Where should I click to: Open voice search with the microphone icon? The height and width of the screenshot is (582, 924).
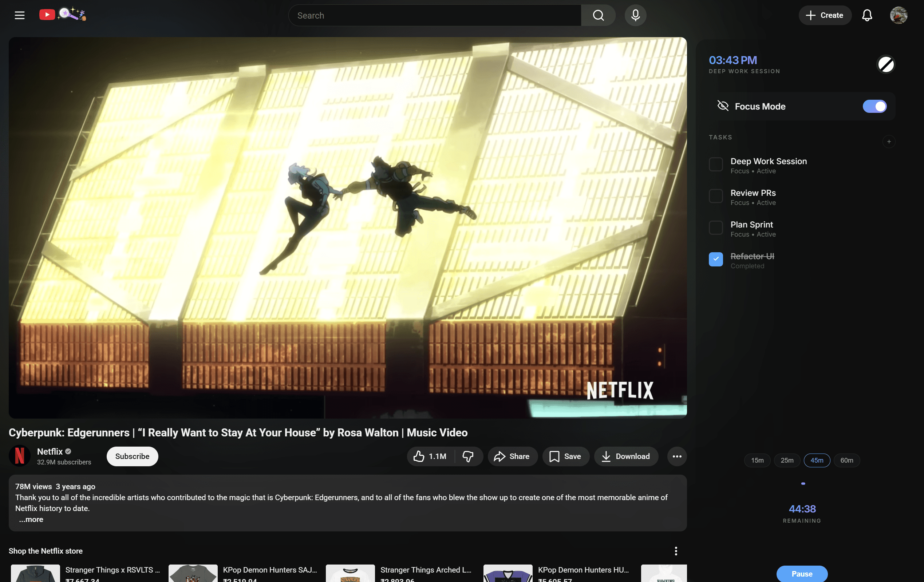(635, 15)
